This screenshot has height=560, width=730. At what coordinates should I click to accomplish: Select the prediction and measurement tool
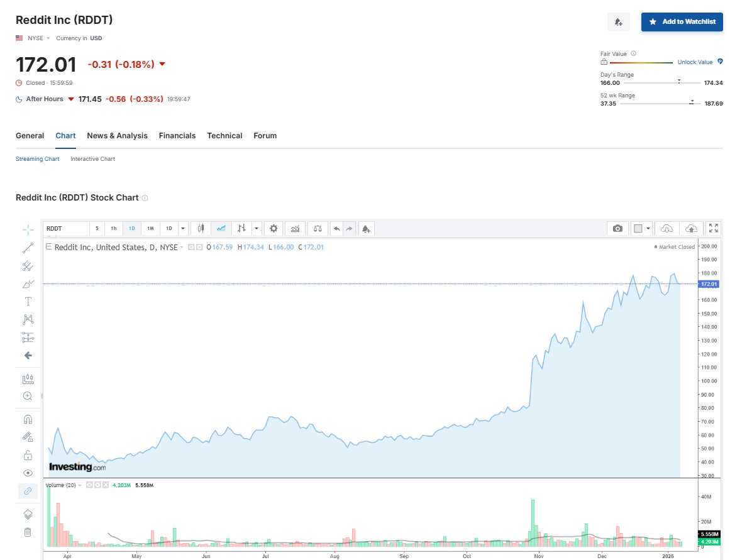(28, 337)
